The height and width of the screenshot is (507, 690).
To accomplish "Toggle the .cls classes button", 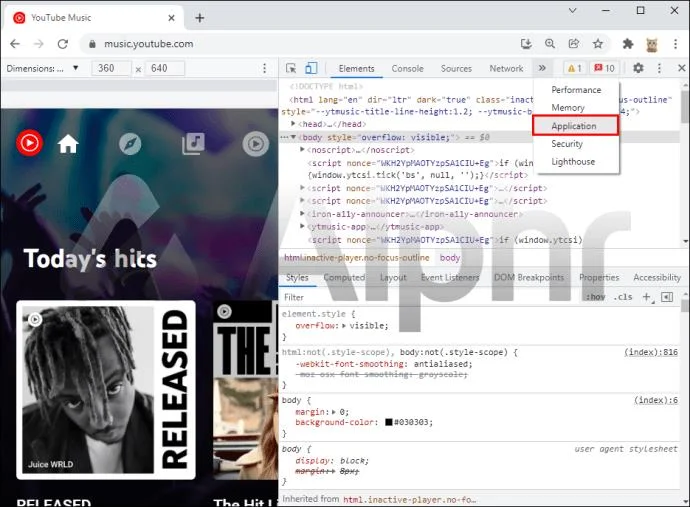I will [623, 297].
